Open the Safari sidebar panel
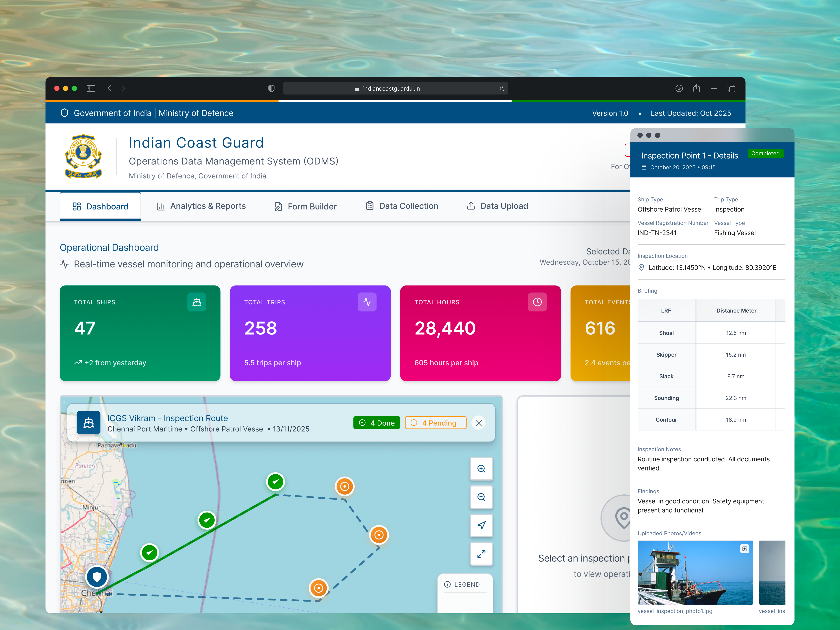 tap(91, 89)
